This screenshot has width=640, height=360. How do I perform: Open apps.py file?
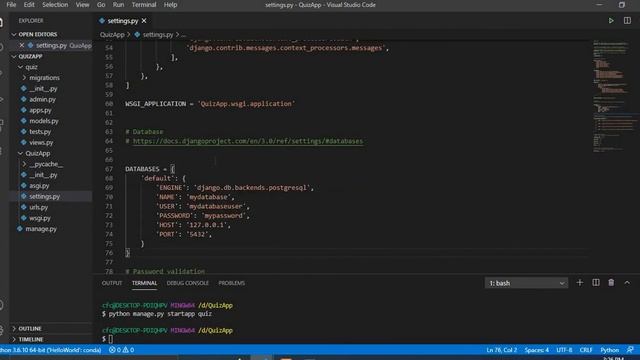(40, 110)
